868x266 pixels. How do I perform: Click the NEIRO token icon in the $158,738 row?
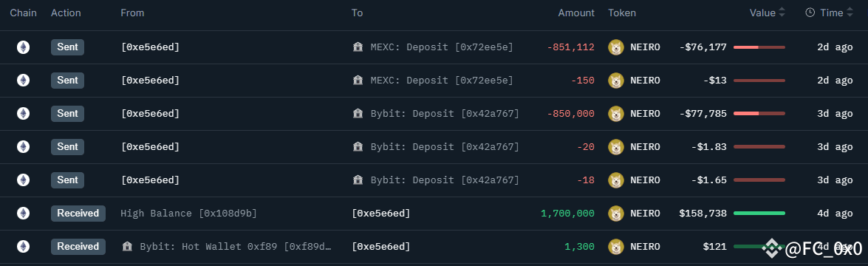click(x=616, y=214)
